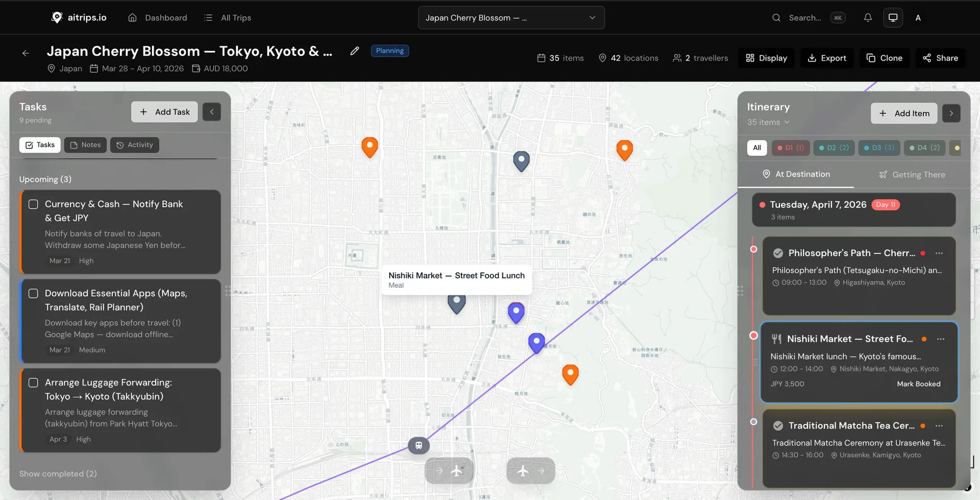Click the search magnifier icon

776,17
